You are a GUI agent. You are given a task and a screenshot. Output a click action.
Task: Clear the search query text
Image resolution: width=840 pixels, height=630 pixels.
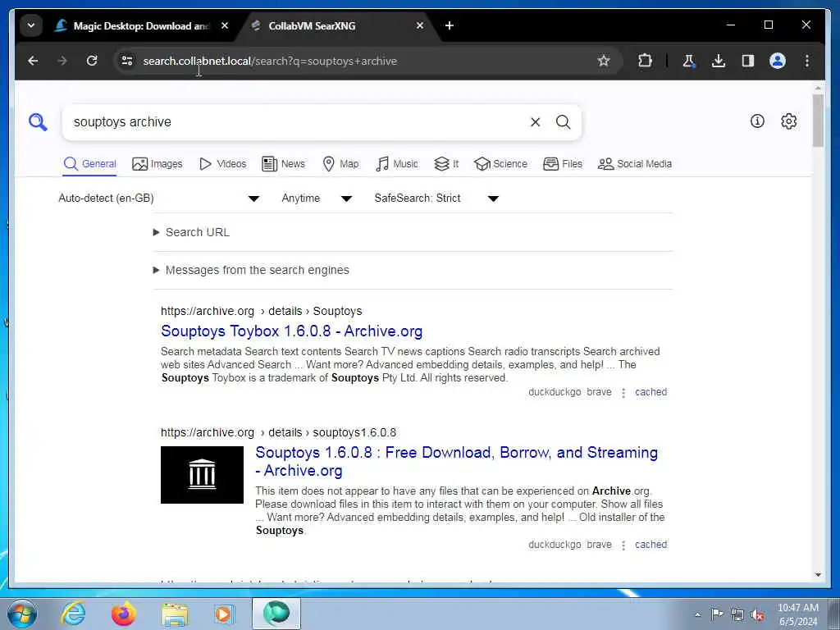tap(535, 122)
